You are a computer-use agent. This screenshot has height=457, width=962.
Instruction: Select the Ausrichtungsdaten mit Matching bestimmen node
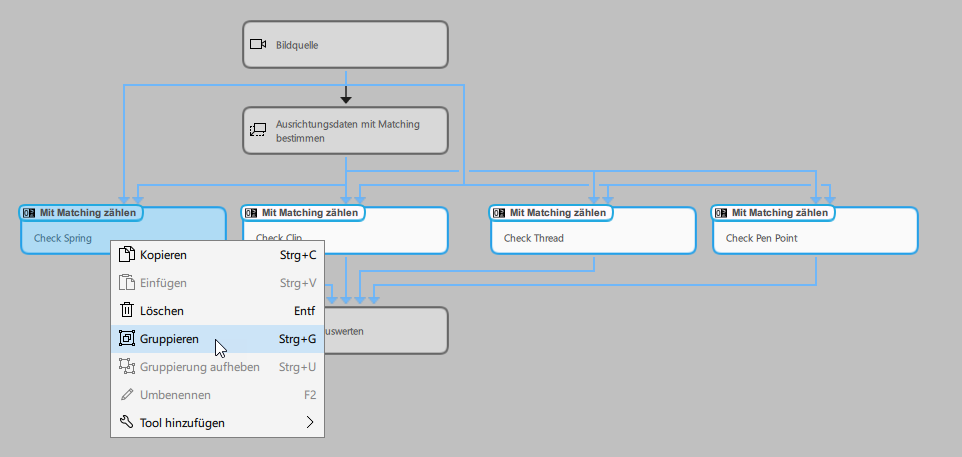pos(345,130)
